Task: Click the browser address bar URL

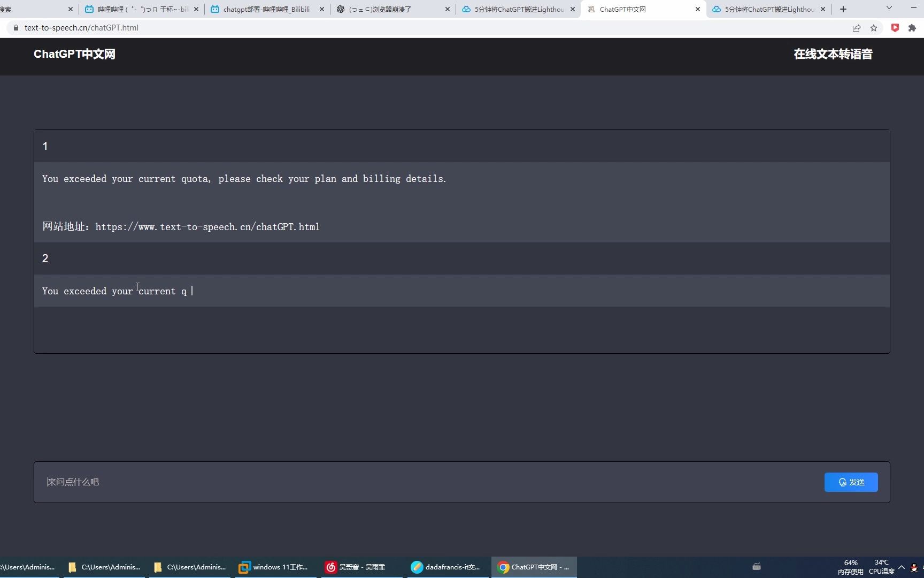Action: pyautogui.click(x=81, y=28)
